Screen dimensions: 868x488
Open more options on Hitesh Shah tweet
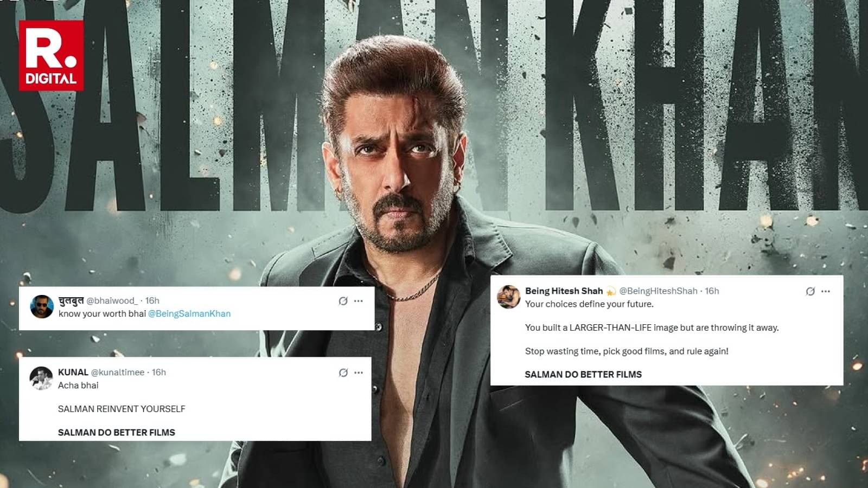826,291
